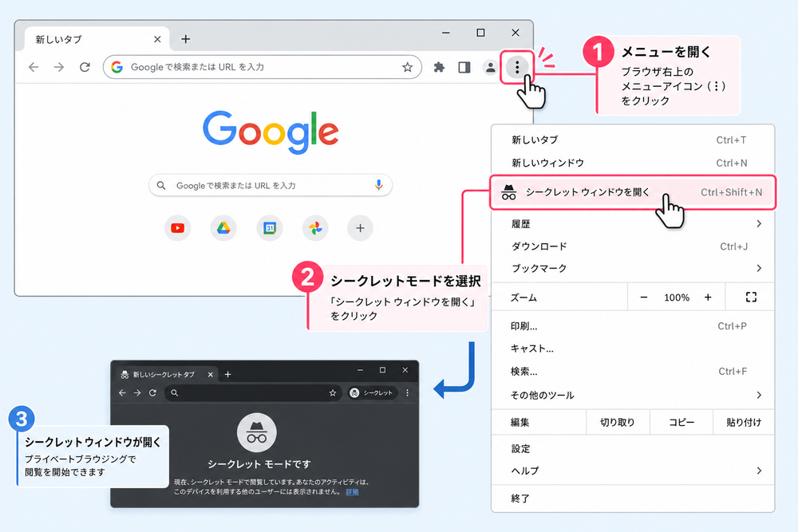Viewport: 798px width, 532px height.
Task: Open the side panel icon
Action: tap(464, 67)
